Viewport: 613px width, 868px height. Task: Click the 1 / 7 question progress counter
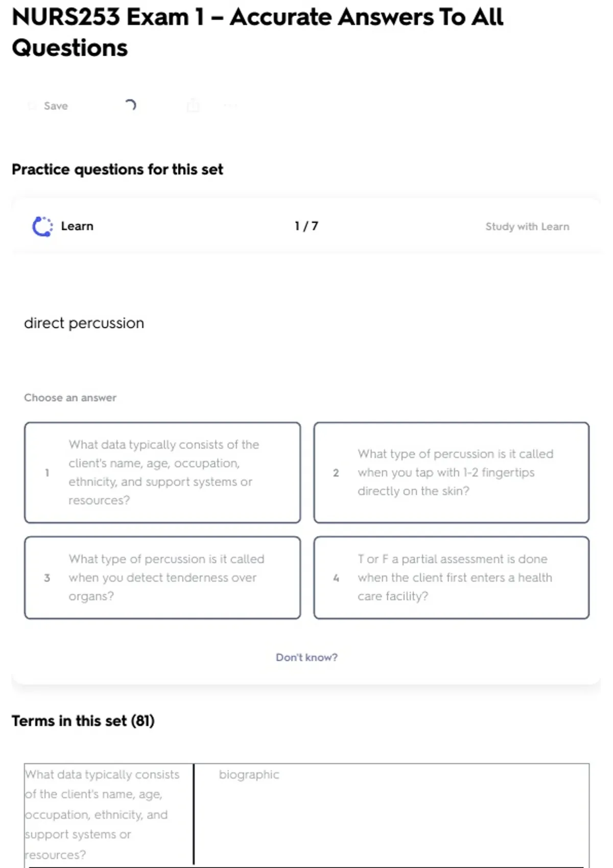tap(306, 226)
